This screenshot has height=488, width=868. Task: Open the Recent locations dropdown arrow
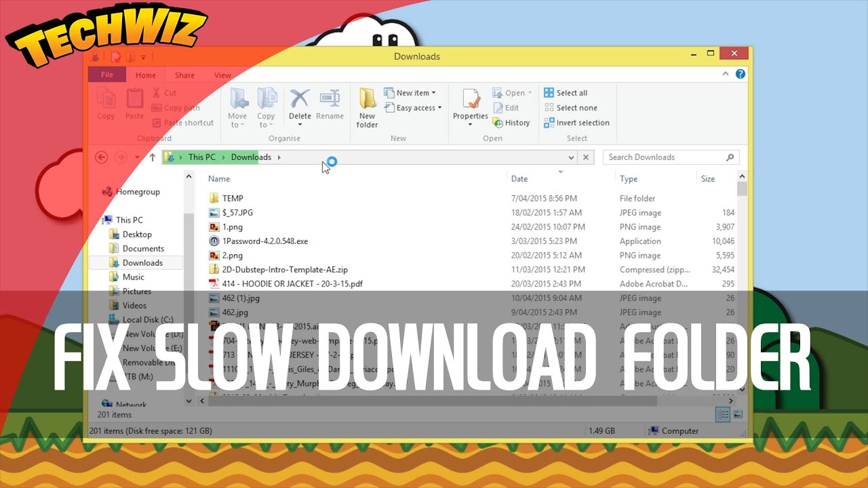pyautogui.click(x=138, y=157)
